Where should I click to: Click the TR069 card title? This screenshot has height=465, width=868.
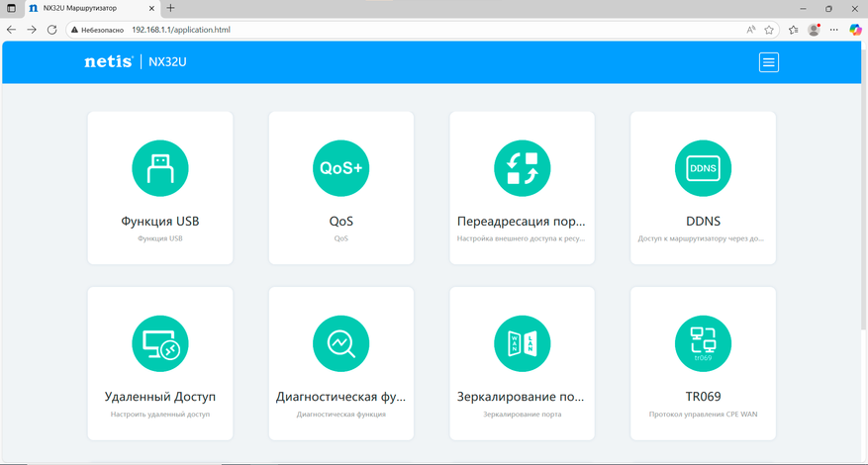click(703, 397)
